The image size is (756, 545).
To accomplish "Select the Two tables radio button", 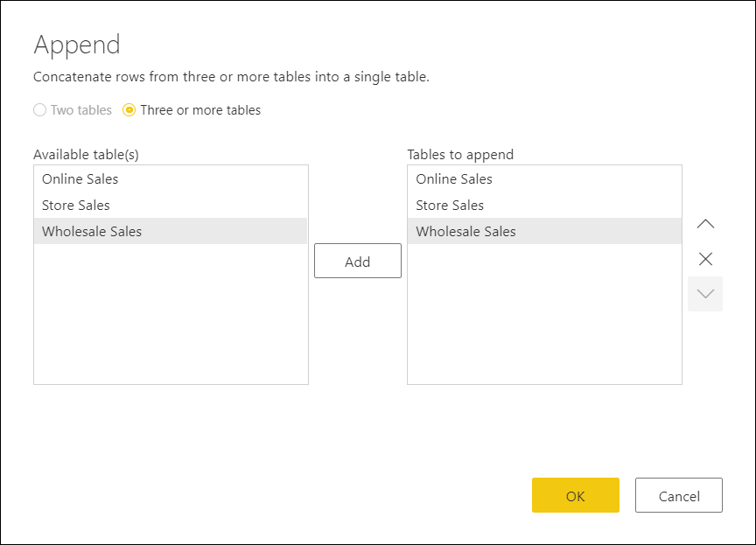I will (38, 110).
